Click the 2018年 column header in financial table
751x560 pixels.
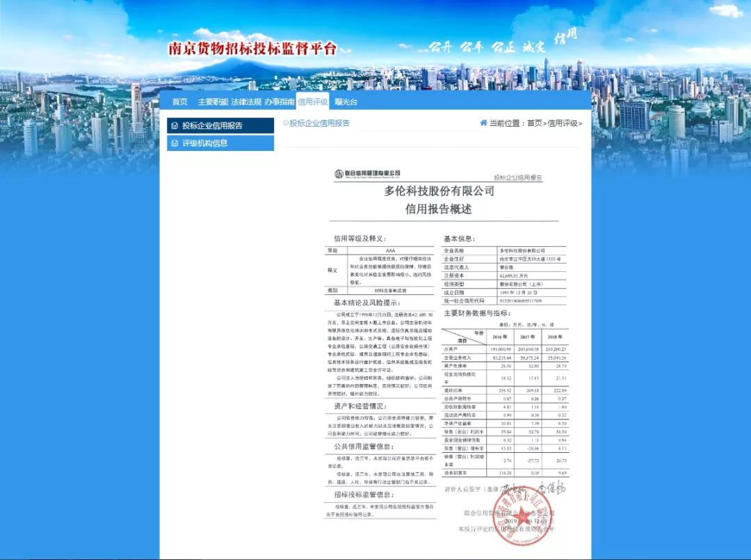coord(555,337)
